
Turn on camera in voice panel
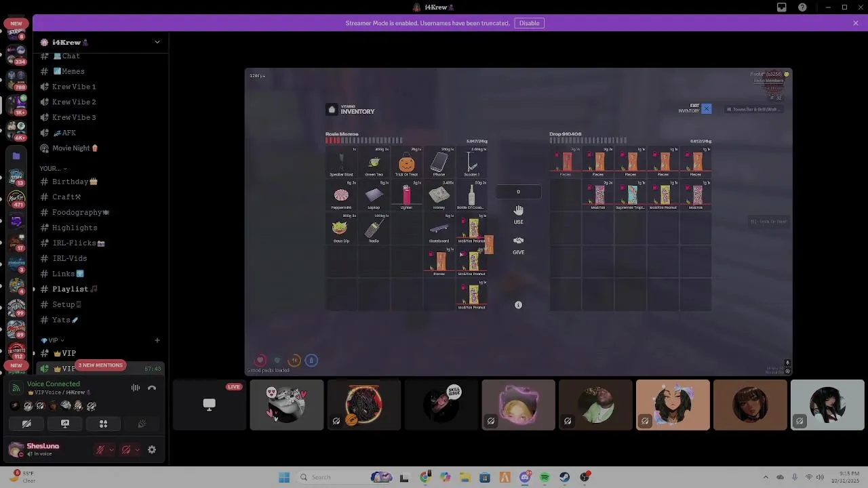pos(26,424)
